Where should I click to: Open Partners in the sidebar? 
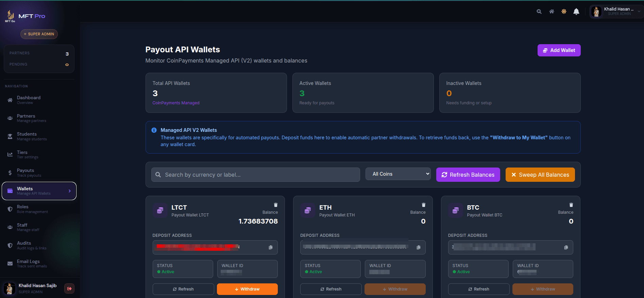39,118
